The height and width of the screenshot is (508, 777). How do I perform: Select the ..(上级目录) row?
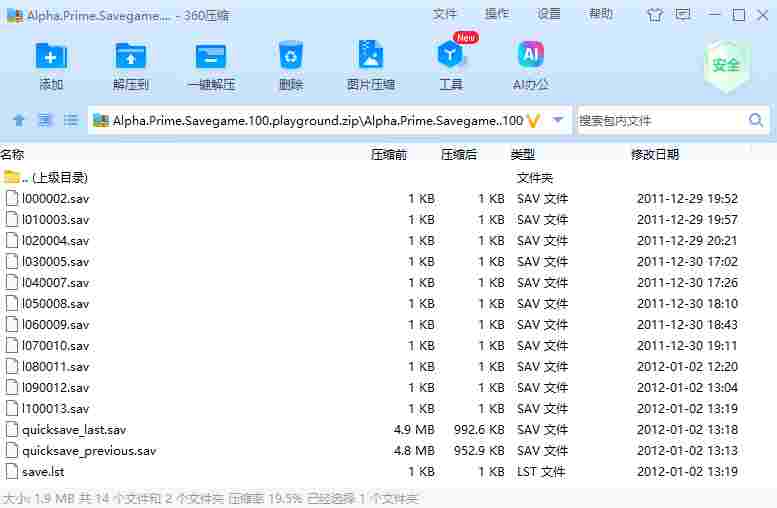coord(388,177)
